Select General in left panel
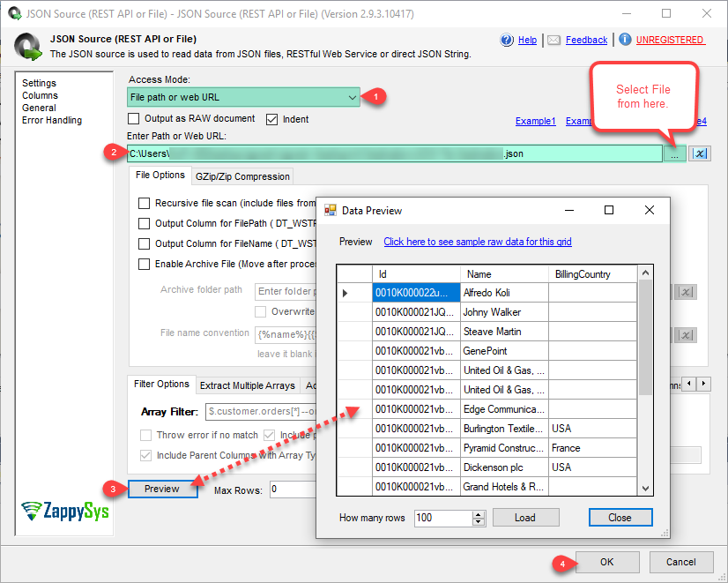The width and height of the screenshot is (728, 583). tap(39, 108)
